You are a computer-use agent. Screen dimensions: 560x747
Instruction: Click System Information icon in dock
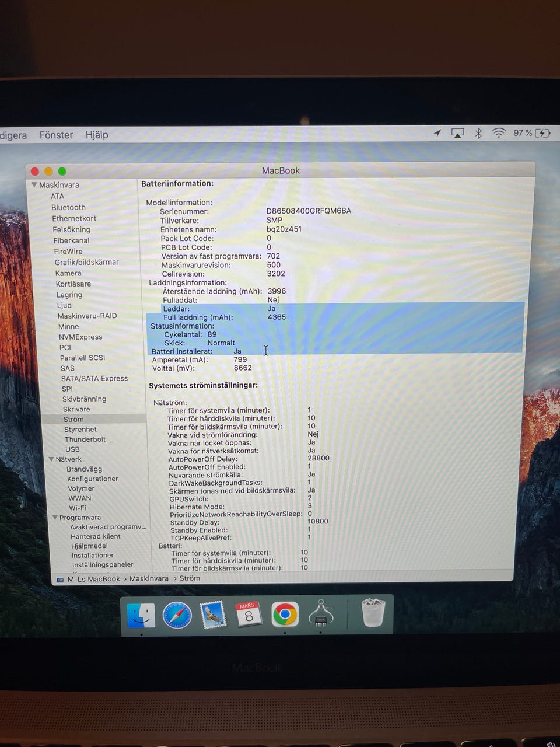point(320,614)
